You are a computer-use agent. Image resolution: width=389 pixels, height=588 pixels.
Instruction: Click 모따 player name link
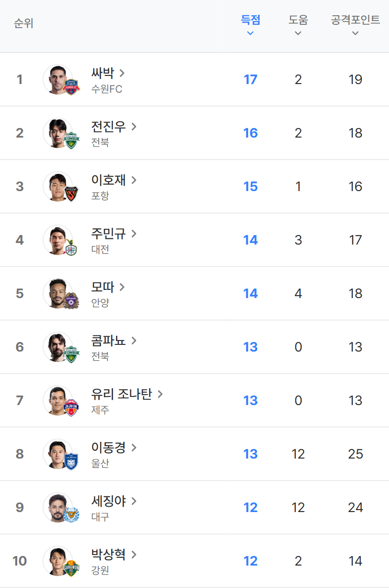click(103, 287)
